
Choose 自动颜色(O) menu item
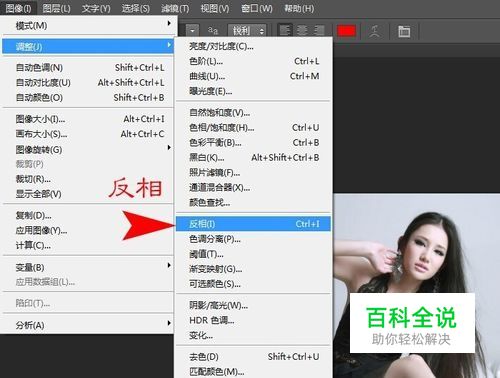[88, 97]
